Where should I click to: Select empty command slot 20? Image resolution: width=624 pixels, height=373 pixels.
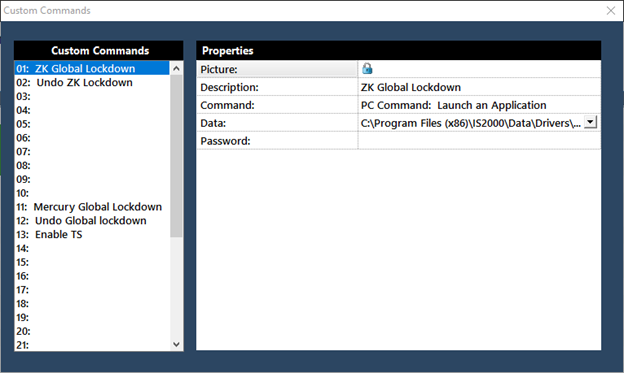92,331
